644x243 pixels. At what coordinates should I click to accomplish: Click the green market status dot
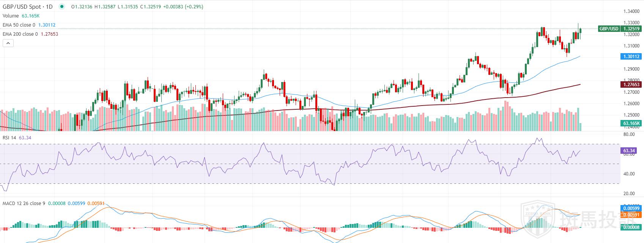[62, 6]
